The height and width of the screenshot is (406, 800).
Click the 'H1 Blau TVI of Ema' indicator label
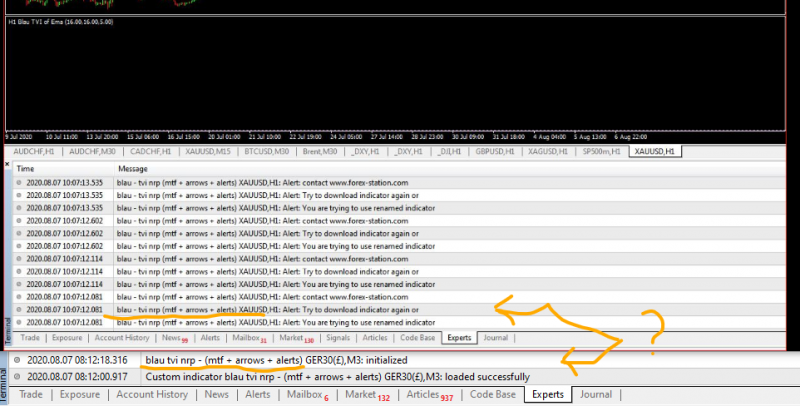[61, 22]
